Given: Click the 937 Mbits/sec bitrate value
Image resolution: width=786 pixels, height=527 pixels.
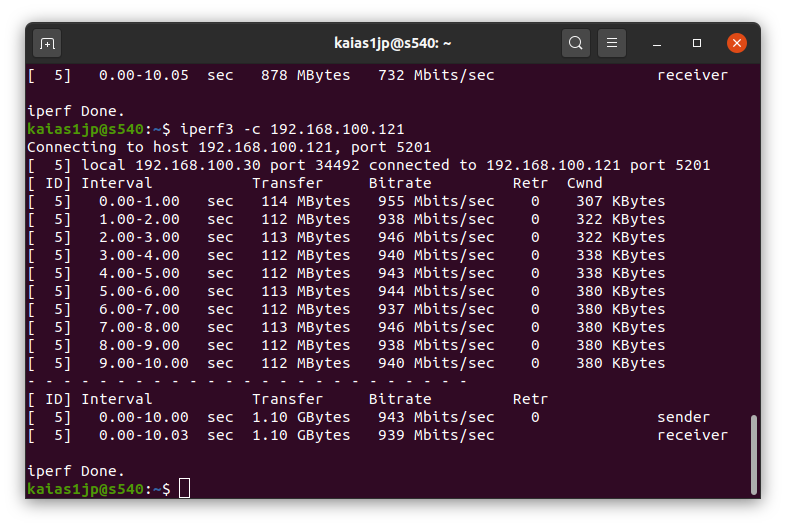Looking at the screenshot, I should [436, 309].
